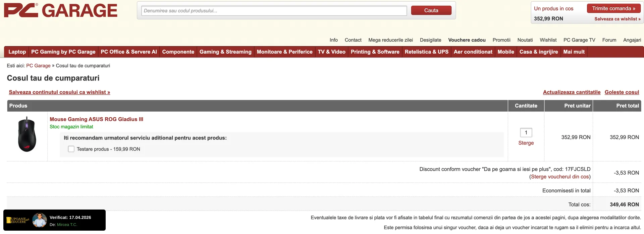The image size is (644, 234).
Task: Click the PC Garage logo
Action: (60, 11)
